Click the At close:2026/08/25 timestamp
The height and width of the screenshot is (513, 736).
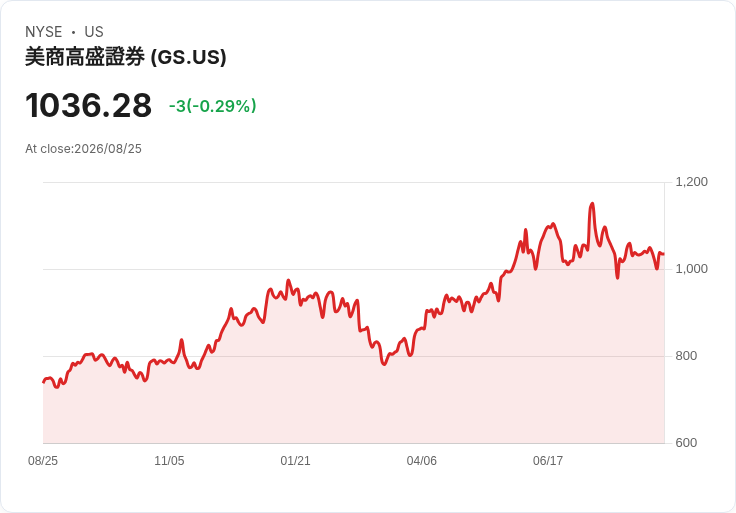83,149
